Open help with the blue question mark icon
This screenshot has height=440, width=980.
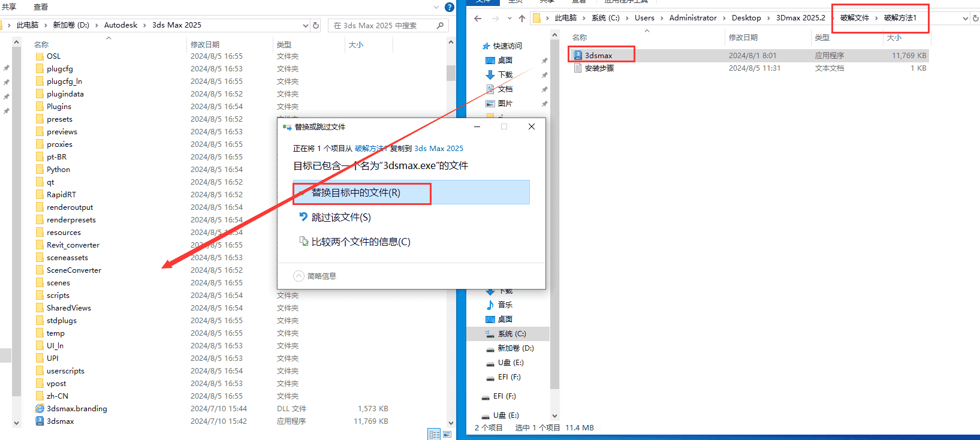(449, 7)
